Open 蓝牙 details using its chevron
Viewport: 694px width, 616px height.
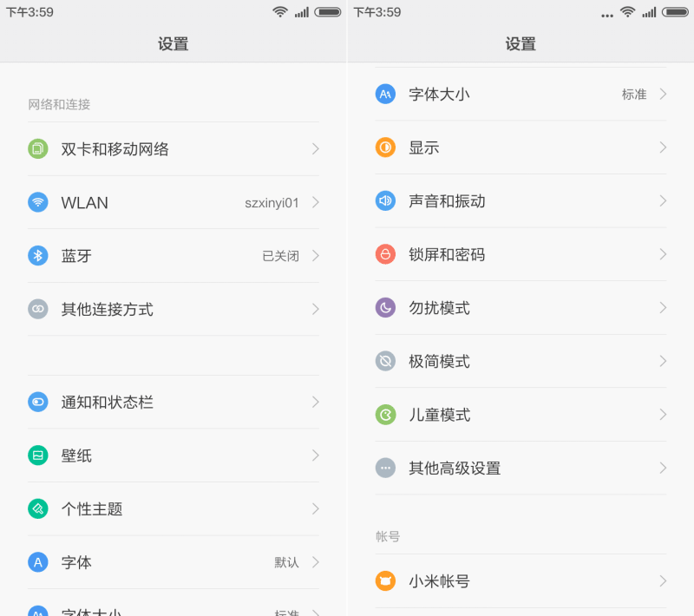(x=318, y=256)
